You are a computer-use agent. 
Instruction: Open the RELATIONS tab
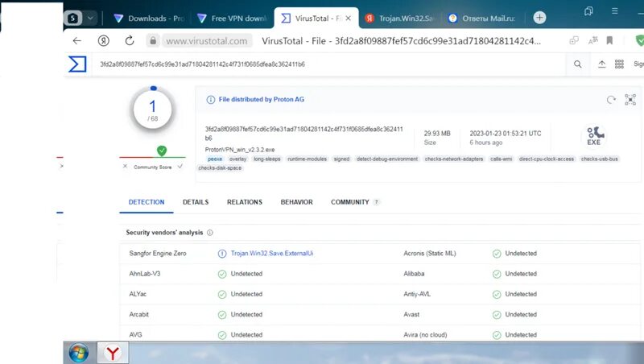tap(245, 202)
